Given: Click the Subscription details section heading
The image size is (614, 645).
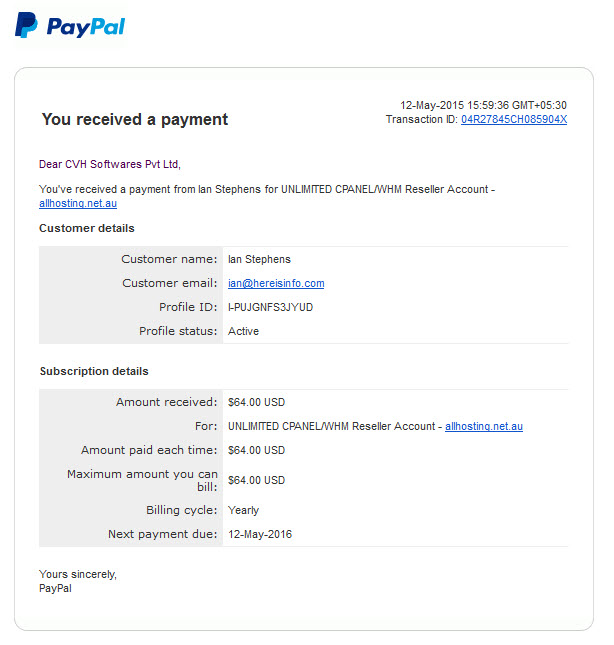Looking at the screenshot, I should click(x=94, y=371).
